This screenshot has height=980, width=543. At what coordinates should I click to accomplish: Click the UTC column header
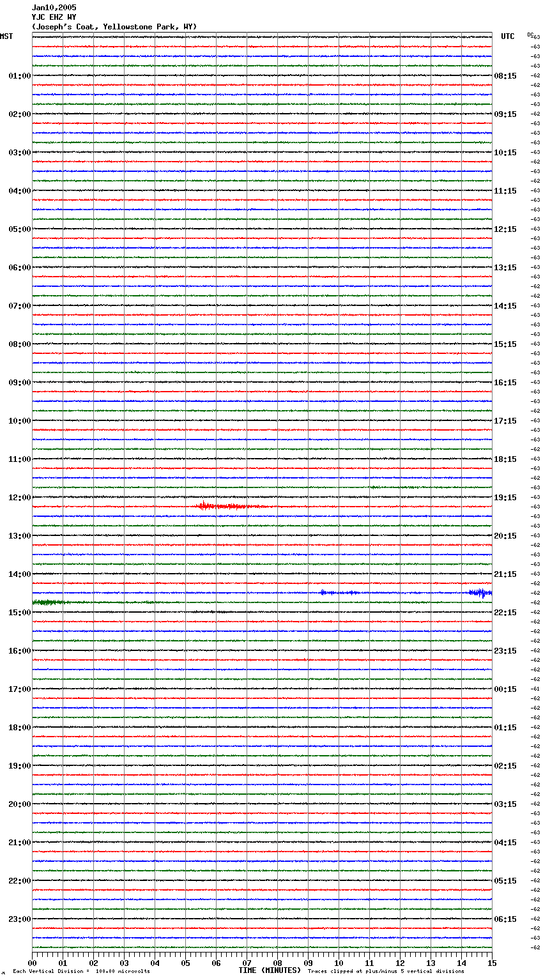point(507,36)
